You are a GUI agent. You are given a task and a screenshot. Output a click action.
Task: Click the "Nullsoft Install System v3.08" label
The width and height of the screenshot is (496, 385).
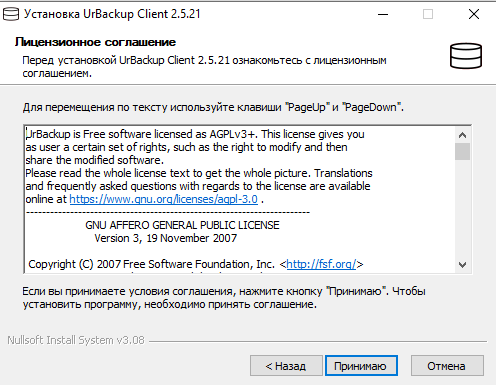(76, 340)
